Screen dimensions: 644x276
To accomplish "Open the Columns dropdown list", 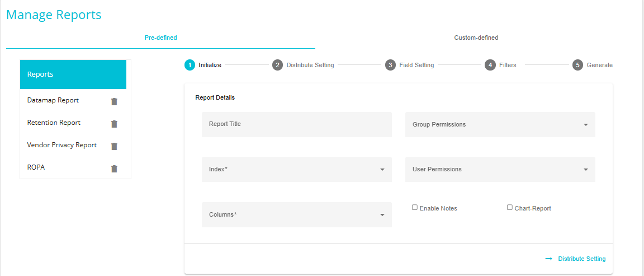I will tap(296, 214).
